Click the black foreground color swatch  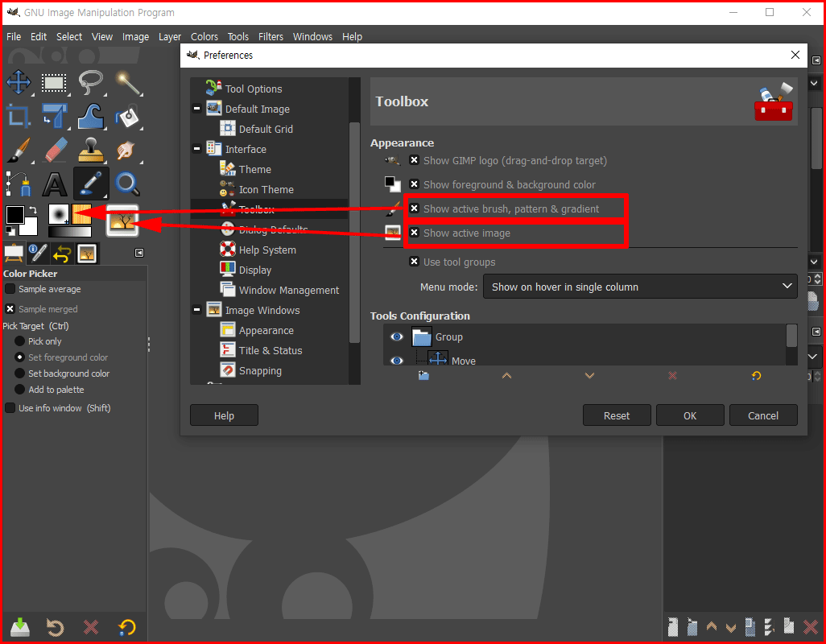click(x=14, y=215)
